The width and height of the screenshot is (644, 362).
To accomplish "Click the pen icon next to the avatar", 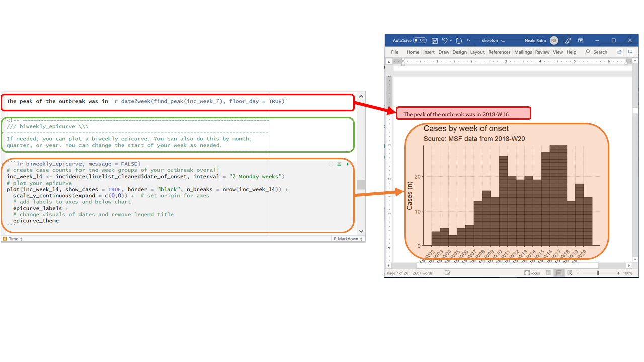I will click(x=568, y=40).
